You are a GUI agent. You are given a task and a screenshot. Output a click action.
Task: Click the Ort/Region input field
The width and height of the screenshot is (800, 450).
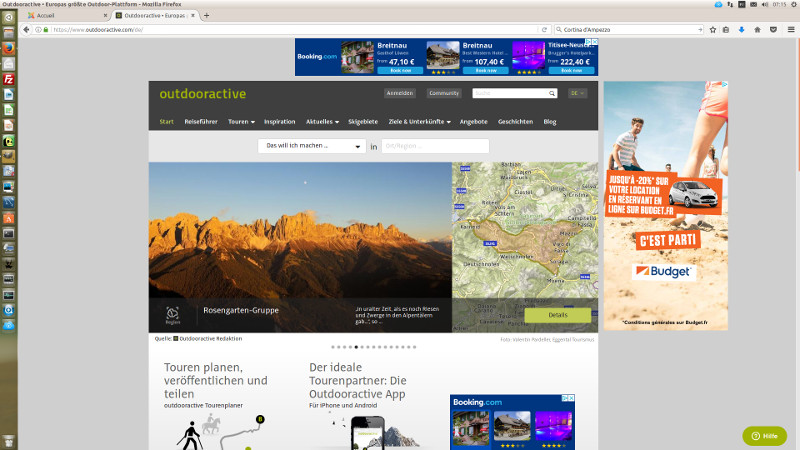(x=435, y=146)
